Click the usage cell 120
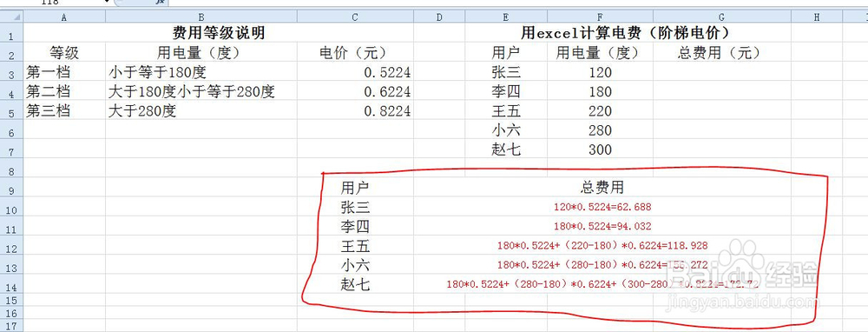Viewport: 868px width, 332px height. [x=600, y=72]
